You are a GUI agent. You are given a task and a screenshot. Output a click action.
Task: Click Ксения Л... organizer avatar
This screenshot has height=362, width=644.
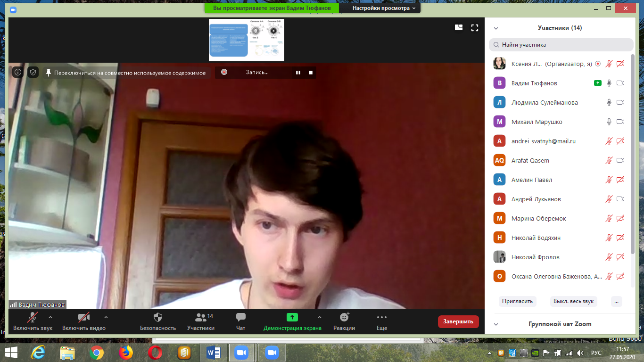coord(499,64)
